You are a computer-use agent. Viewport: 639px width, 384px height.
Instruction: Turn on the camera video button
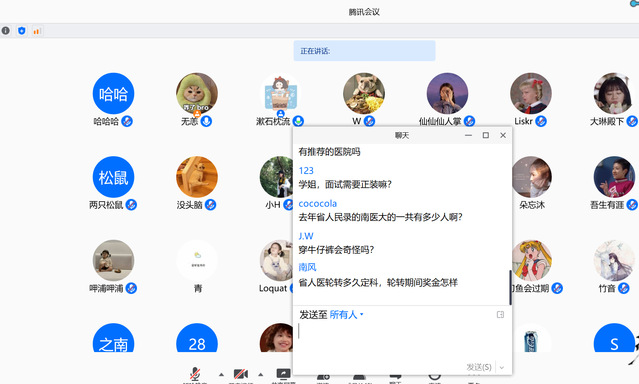pyautogui.click(x=240, y=374)
